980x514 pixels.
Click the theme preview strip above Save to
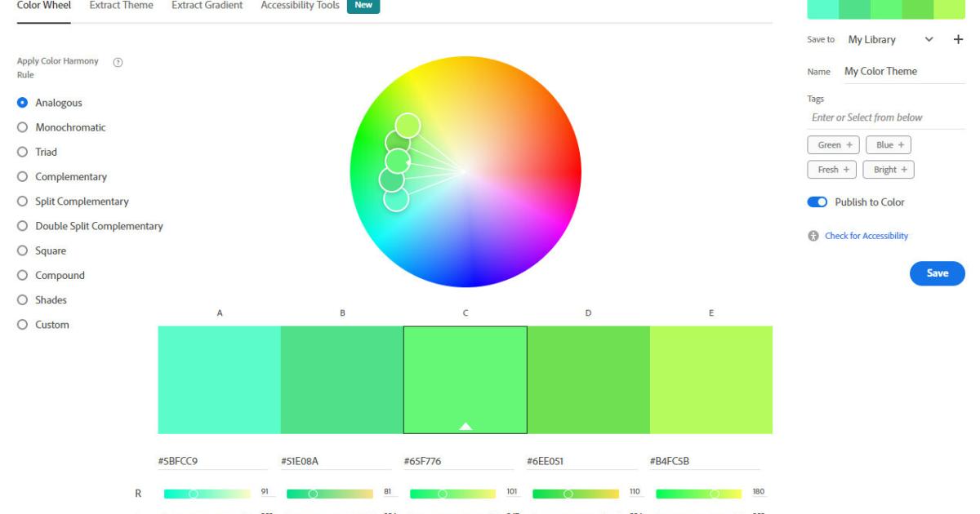(x=886, y=9)
